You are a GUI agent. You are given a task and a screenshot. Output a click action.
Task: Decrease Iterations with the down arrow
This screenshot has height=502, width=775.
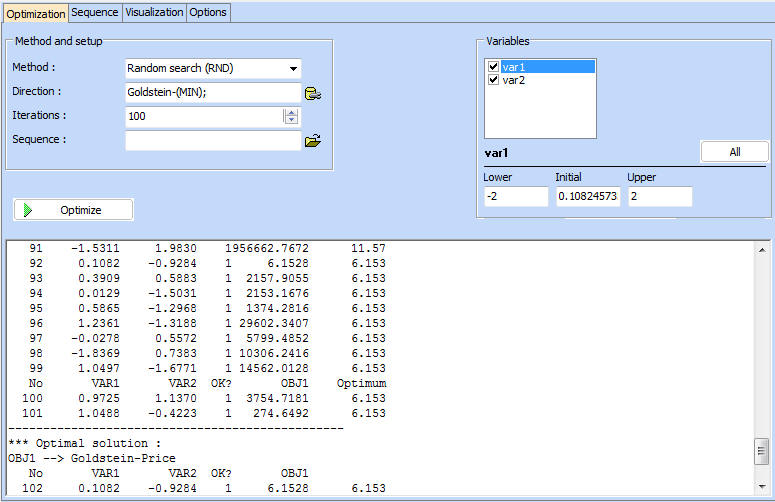pos(291,121)
